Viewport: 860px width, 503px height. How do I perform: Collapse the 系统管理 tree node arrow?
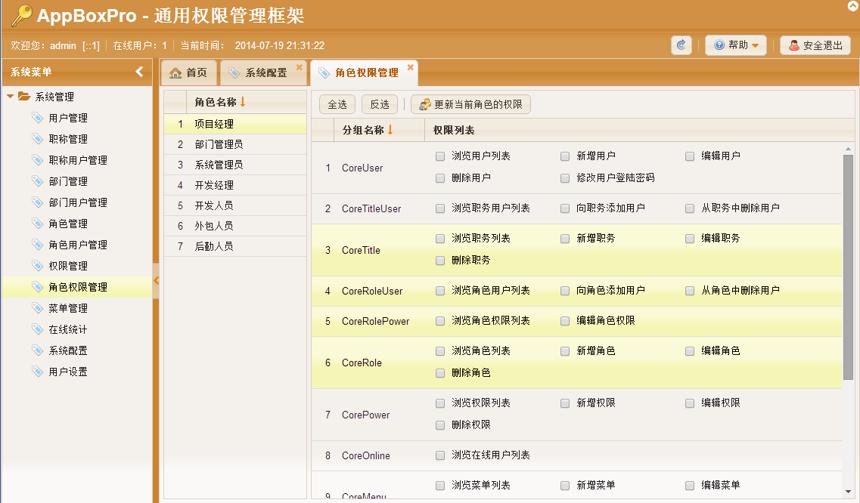pyautogui.click(x=10, y=97)
